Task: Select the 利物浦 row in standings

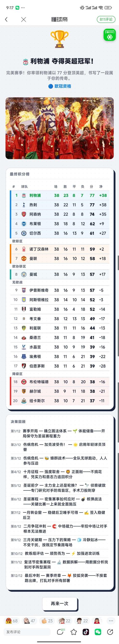Action: (x=59, y=195)
